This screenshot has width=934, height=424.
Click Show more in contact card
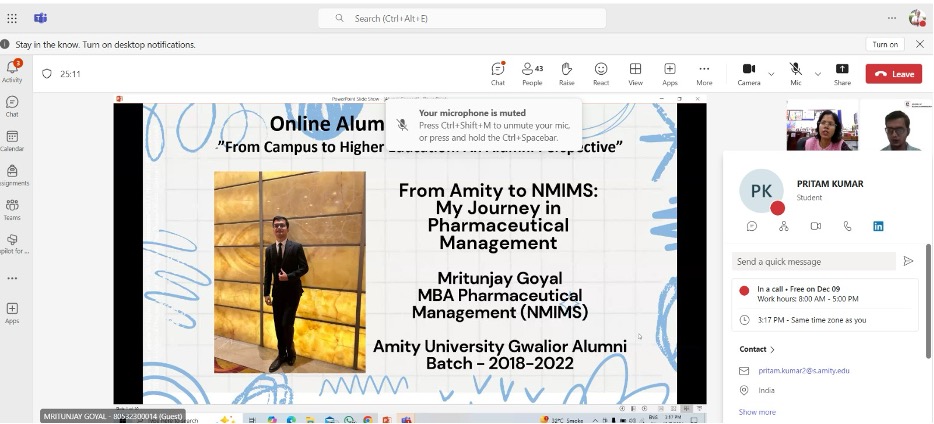pyautogui.click(x=757, y=411)
